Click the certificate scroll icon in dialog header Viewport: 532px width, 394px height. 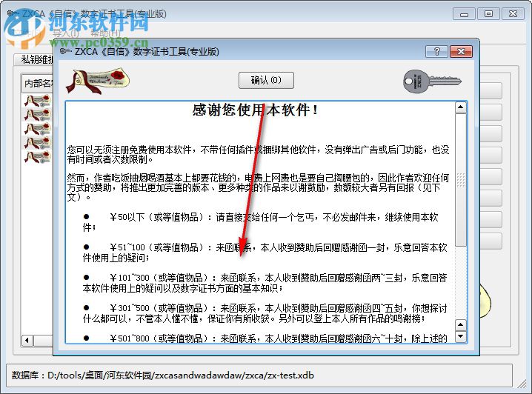(x=98, y=81)
